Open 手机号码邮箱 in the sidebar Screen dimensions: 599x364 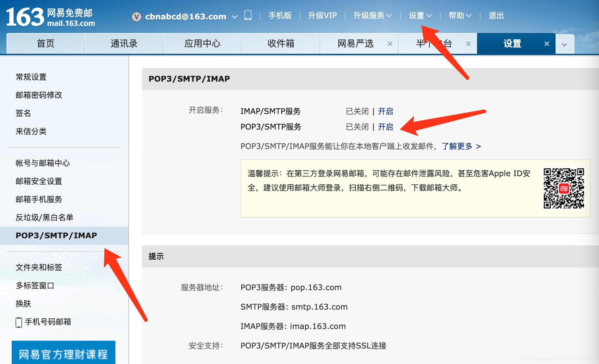(48, 322)
